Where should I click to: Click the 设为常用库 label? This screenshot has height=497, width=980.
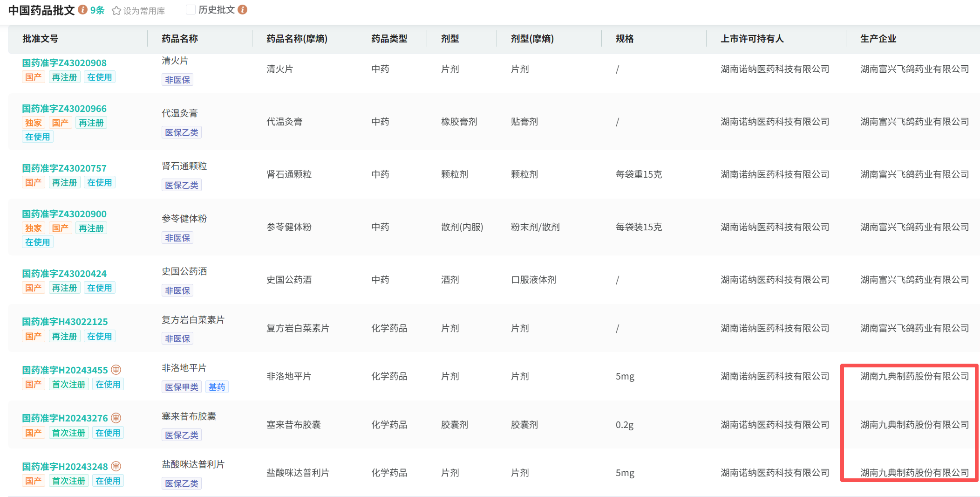[144, 11]
